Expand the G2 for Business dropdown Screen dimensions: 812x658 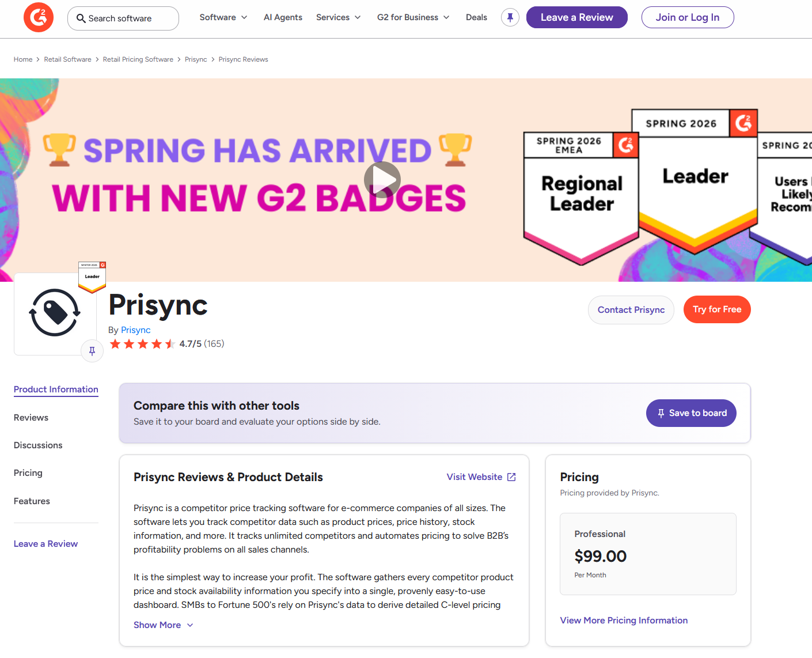click(413, 17)
